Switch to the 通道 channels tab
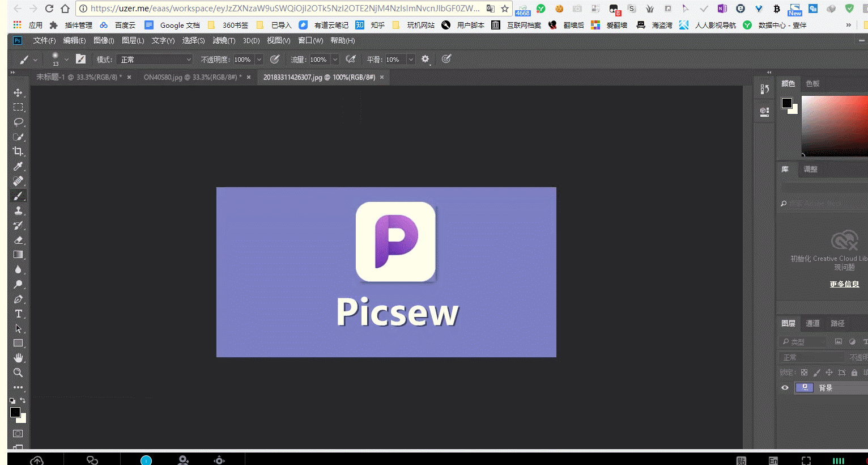The image size is (868, 465). tap(812, 323)
